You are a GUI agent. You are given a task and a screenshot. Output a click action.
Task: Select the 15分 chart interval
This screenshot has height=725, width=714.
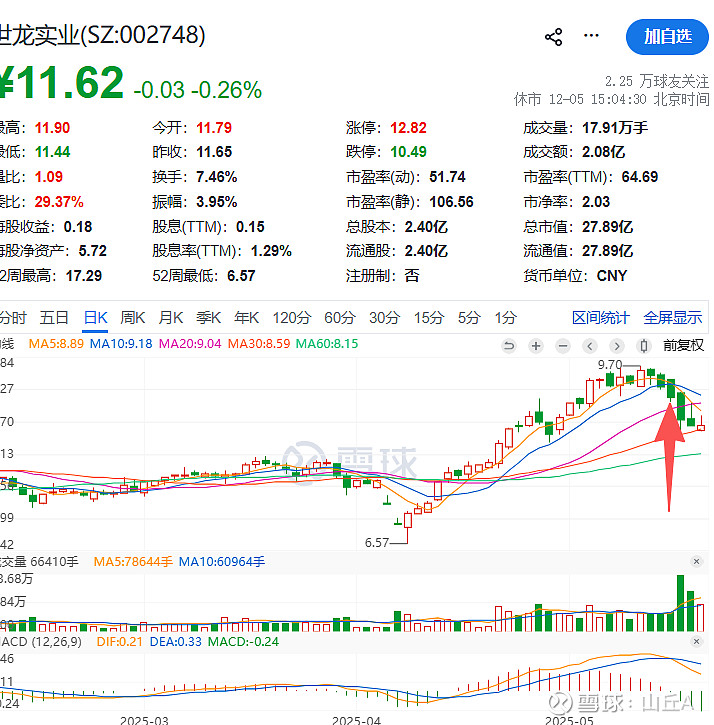429,318
